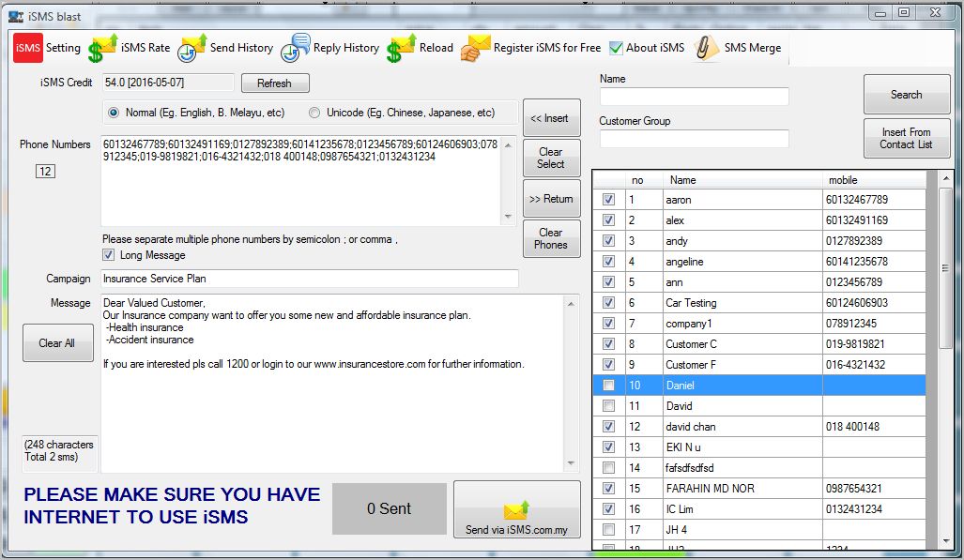Viewport: 964px width, 560px height.
Task: Select Normal encoding radio button
Action: pos(114,113)
